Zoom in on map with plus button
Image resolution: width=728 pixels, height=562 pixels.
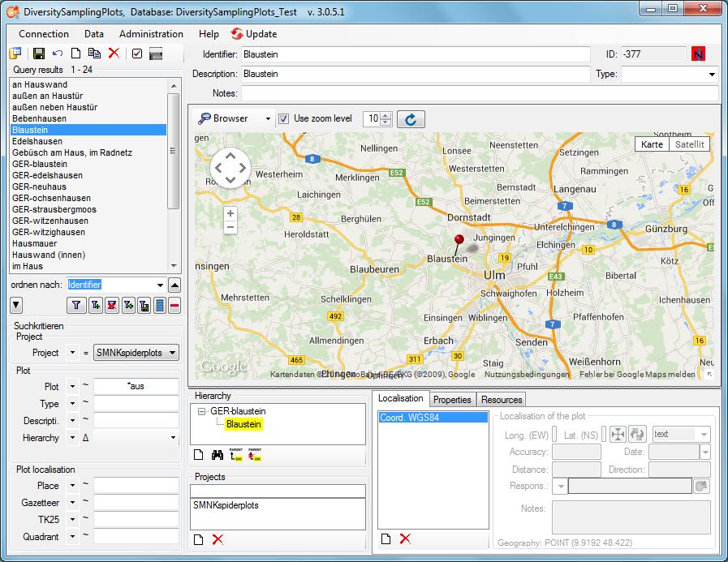230,213
